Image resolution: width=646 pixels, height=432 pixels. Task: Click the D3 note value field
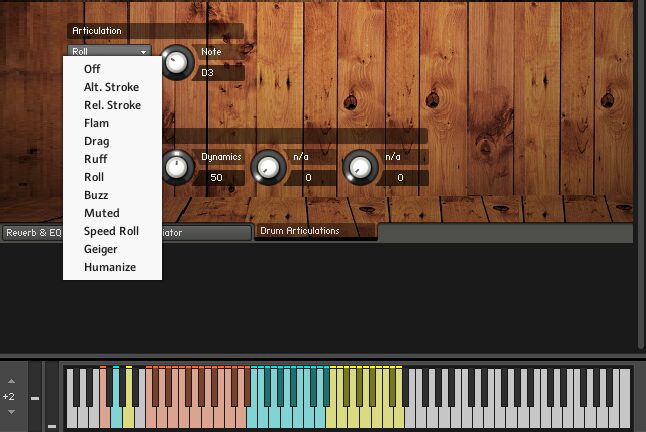pos(218,73)
